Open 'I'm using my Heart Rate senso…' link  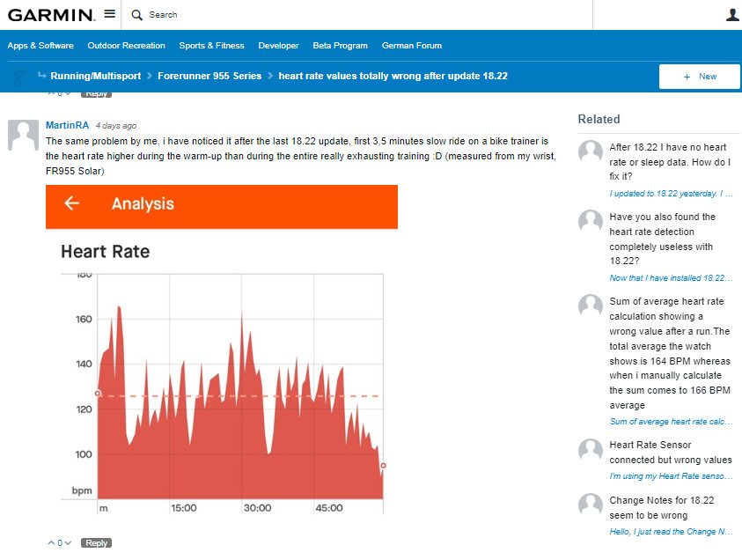[671, 476]
